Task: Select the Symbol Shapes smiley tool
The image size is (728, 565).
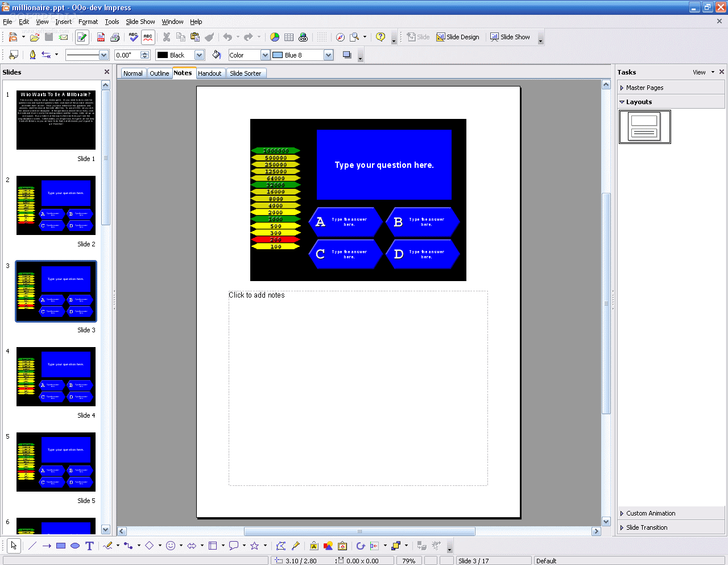Action: pos(171,546)
